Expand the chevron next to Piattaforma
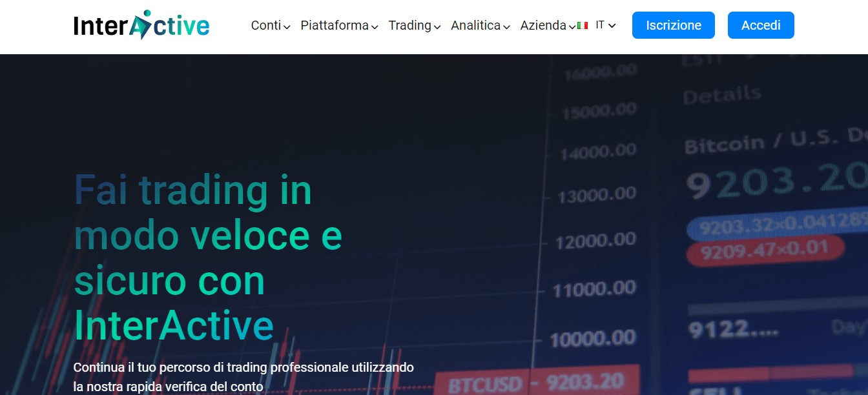 pyautogui.click(x=375, y=26)
